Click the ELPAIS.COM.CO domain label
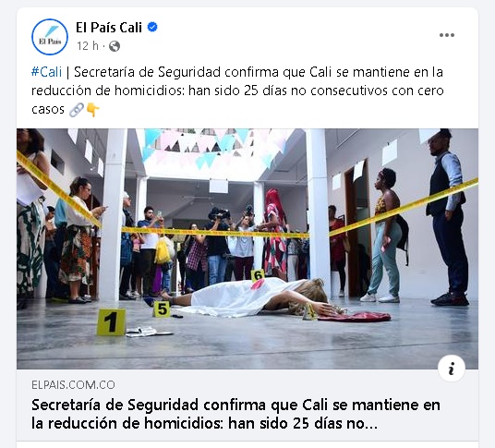This screenshot has height=448, width=495. coord(73,385)
